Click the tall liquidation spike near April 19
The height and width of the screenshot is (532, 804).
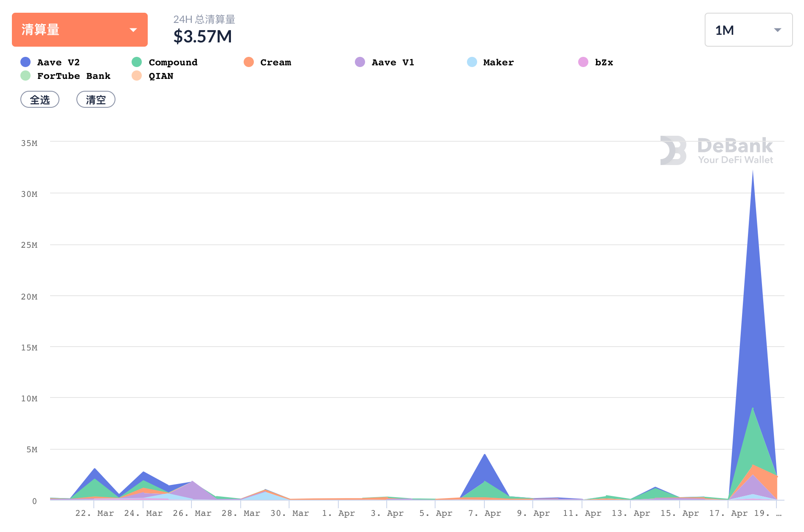(752, 297)
